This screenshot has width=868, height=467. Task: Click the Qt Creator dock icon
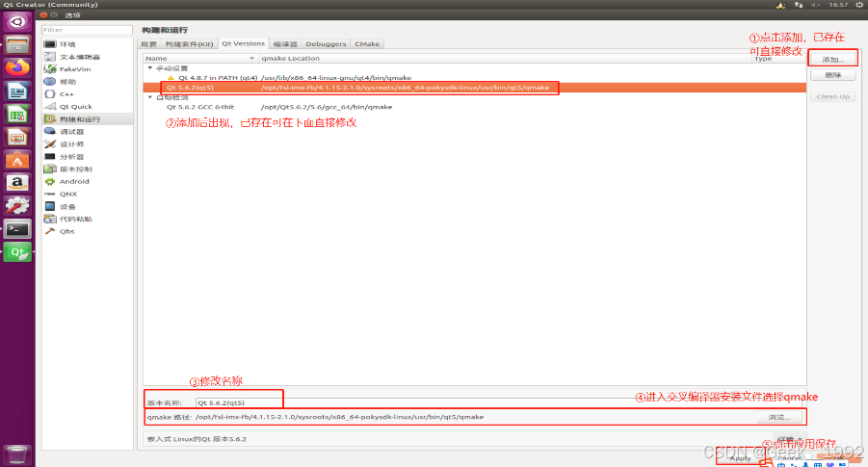click(x=17, y=251)
